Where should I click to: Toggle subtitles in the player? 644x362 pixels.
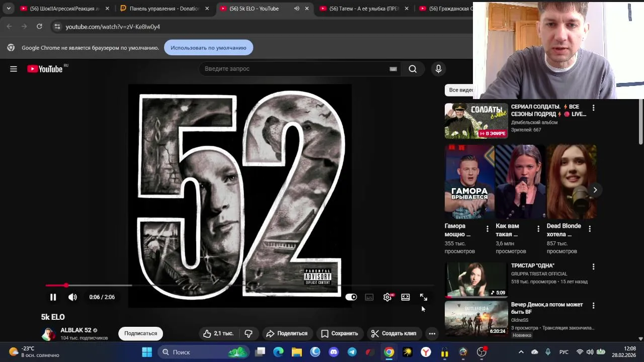(369, 297)
